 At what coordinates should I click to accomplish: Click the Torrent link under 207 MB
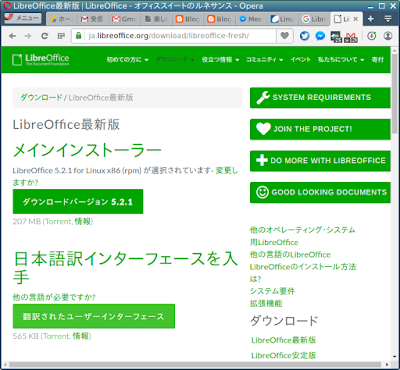point(58,221)
